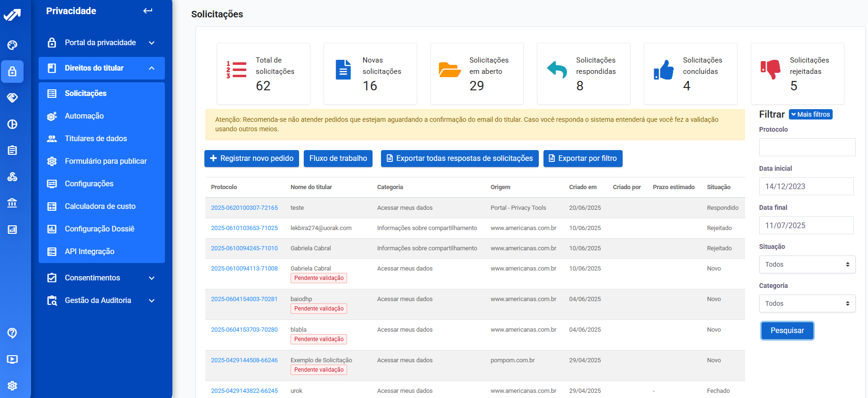
Task: Click Registrar novo pedido button
Action: (x=251, y=159)
